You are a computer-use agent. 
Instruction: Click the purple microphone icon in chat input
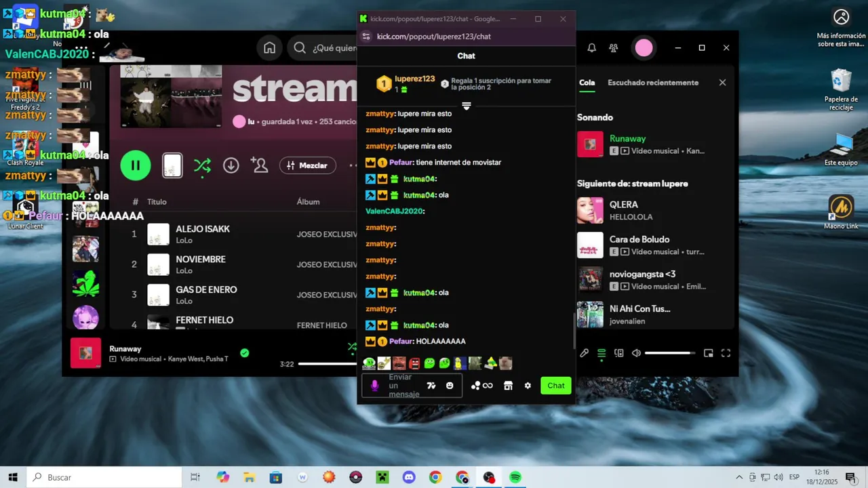tap(374, 386)
